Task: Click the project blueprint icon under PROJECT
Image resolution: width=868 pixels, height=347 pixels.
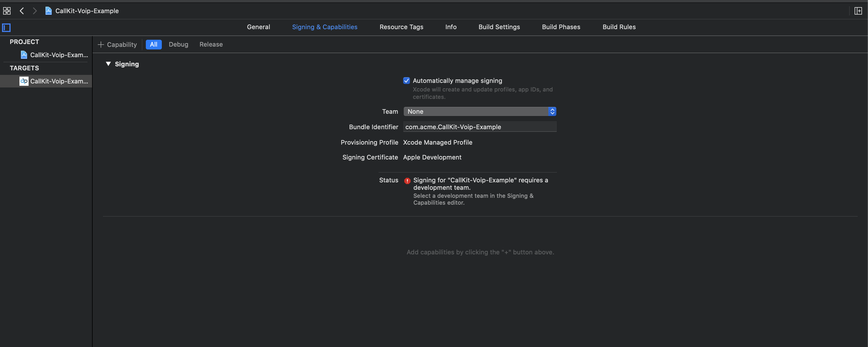Action: (23, 55)
